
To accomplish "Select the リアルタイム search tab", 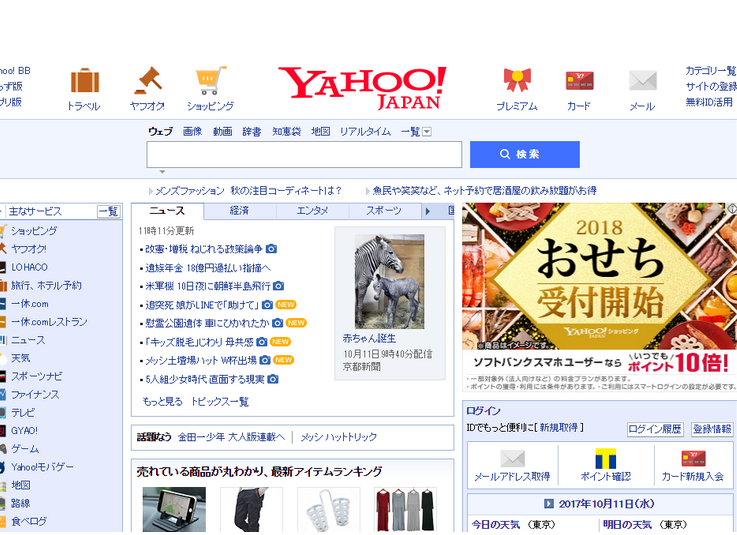I will coord(365,132).
